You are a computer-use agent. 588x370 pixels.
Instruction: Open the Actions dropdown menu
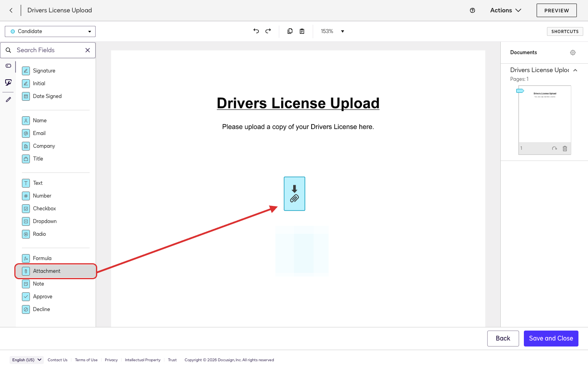point(506,10)
